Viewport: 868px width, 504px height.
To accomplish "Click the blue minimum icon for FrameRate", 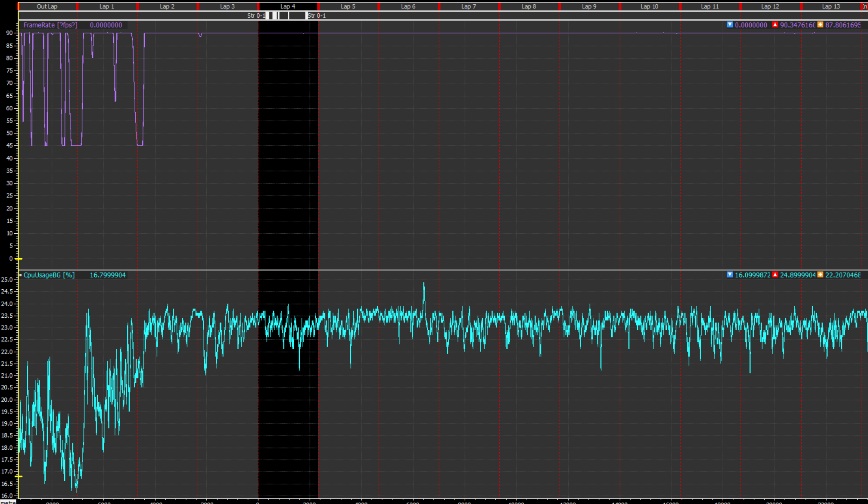I will point(730,25).
